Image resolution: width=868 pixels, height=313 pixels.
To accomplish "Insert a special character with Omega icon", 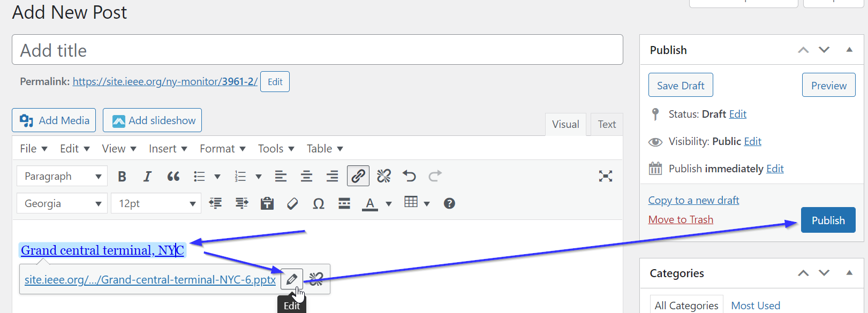I will click(318, 203).
